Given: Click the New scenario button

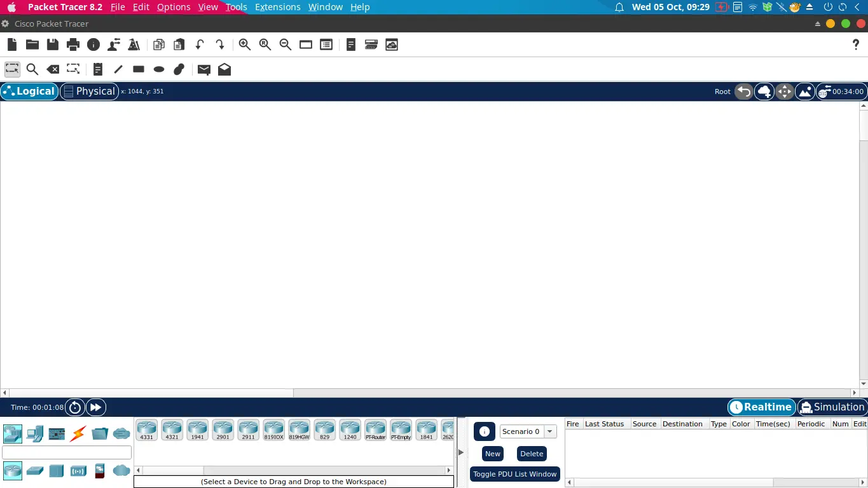Looking at the screenshot, I should (x=493, y=454).
